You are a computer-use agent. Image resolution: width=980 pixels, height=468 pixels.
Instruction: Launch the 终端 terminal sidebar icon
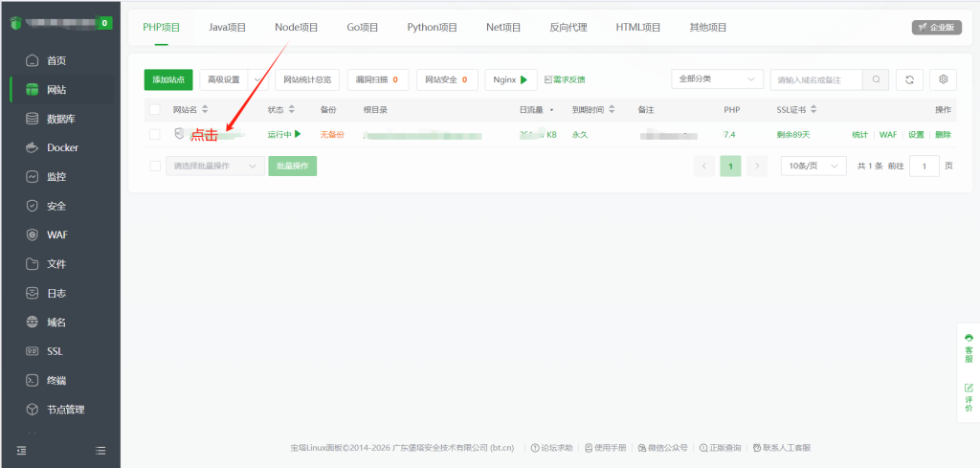(x=32, y=381)
